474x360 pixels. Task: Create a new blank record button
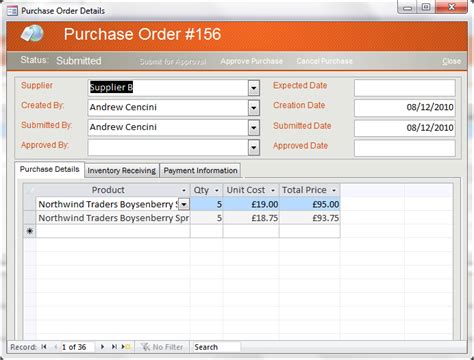pyautogui.click(x=126, y=347)
